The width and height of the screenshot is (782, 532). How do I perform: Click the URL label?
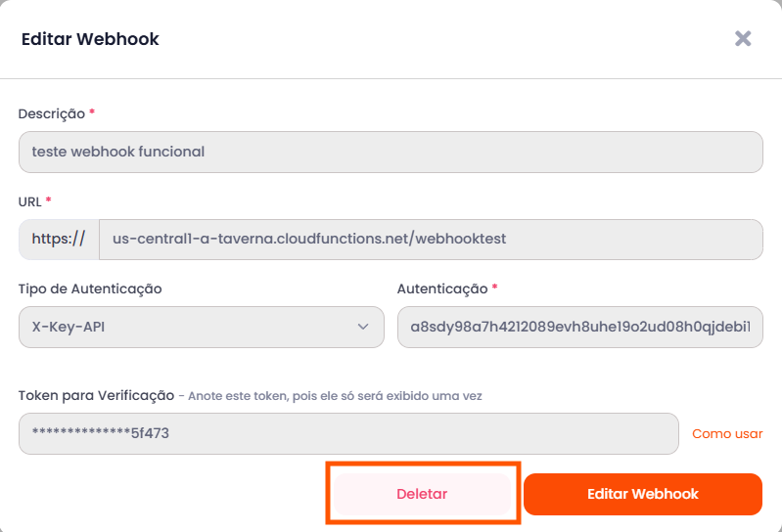point(29,201)
